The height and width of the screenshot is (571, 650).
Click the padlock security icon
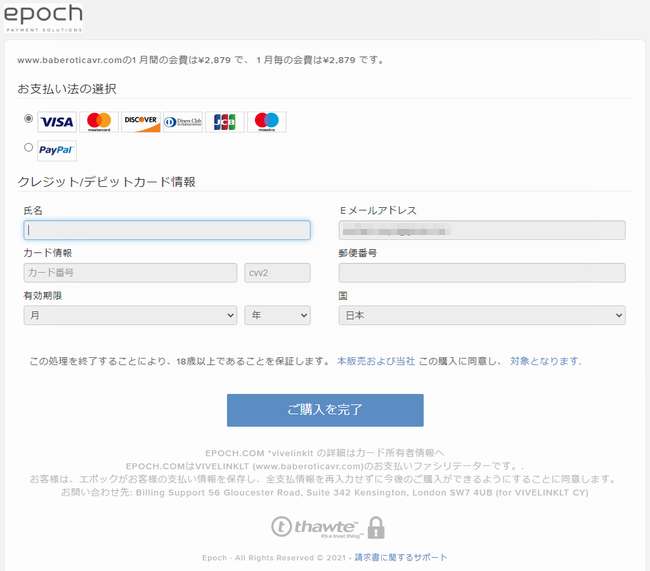click(376, 527)
